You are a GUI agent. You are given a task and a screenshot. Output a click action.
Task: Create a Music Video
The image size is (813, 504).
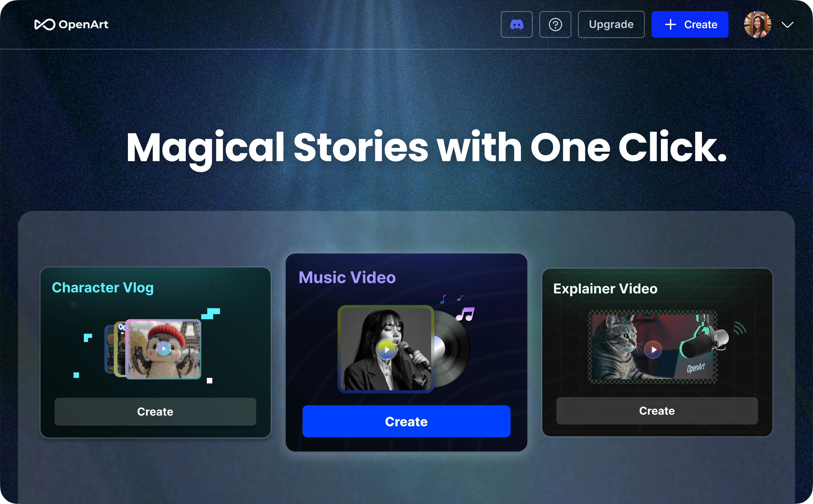[406, 421]
